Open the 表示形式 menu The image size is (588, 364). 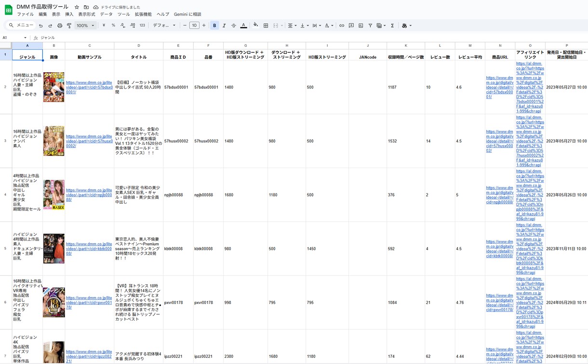[87, 14]
